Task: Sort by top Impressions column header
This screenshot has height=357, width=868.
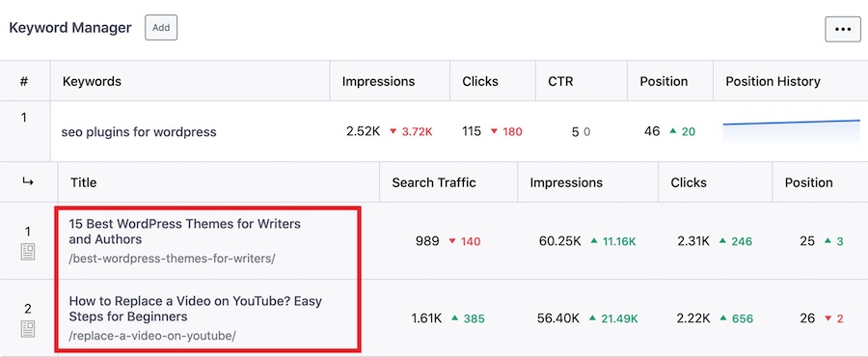Action: click(378, 81)
